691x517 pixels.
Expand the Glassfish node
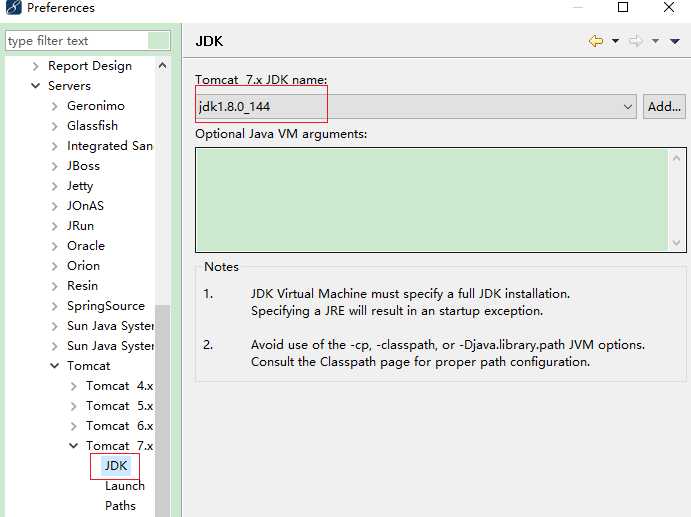pos(55,126)
